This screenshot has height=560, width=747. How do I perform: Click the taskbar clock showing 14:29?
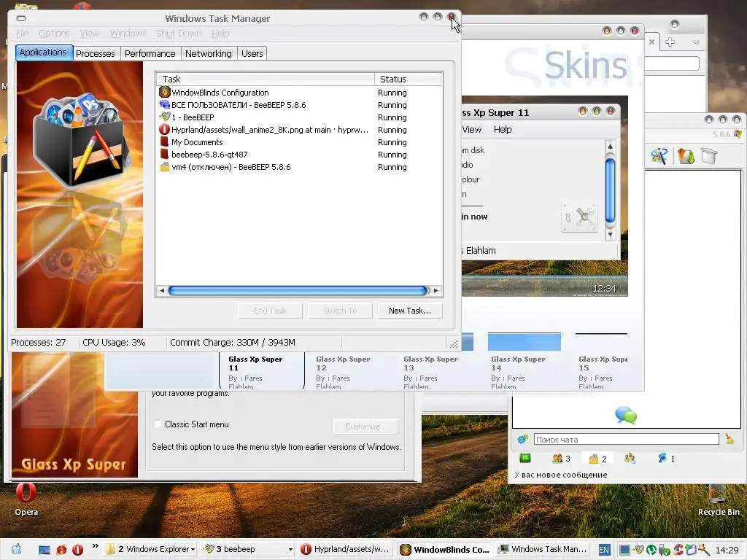click(727, 550)
